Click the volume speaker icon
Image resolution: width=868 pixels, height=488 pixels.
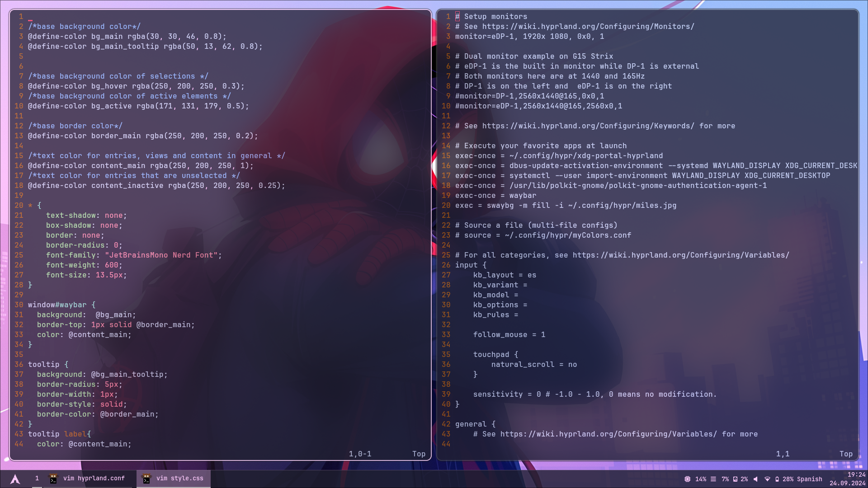tap(756, 479)
